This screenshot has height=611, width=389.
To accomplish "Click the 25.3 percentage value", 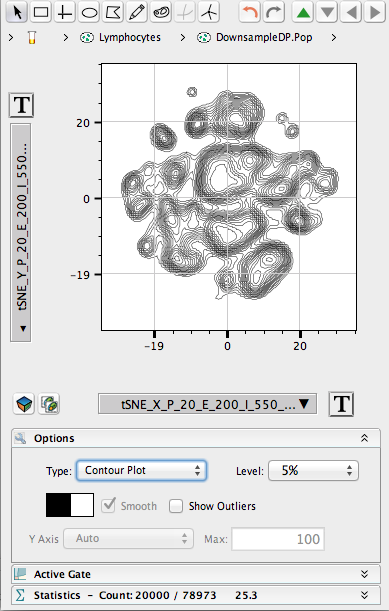I will [x=246, y=595].
